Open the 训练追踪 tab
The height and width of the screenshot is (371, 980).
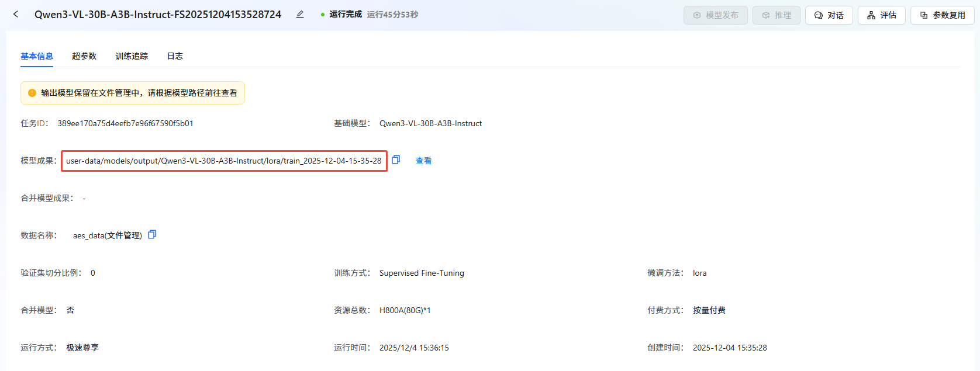(132, 56)
